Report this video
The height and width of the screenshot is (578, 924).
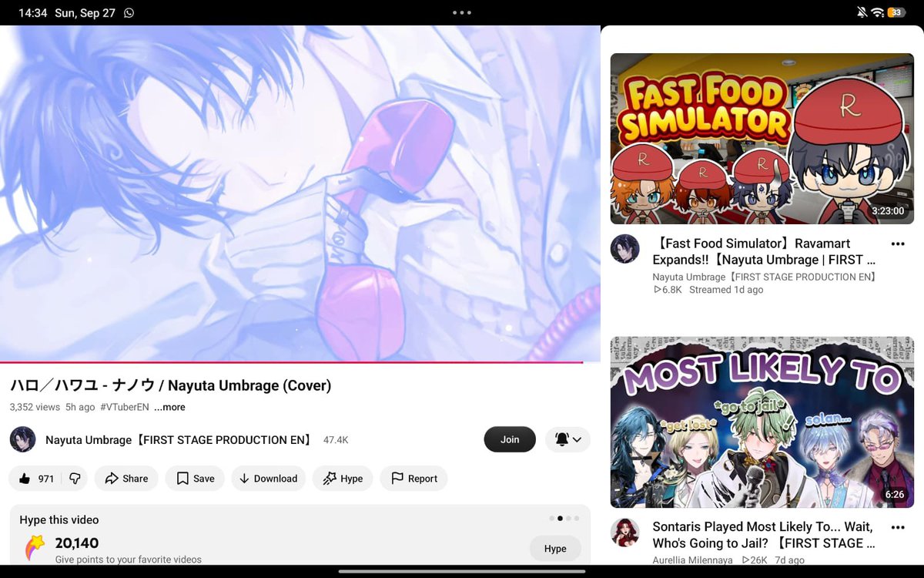[413, 479]
